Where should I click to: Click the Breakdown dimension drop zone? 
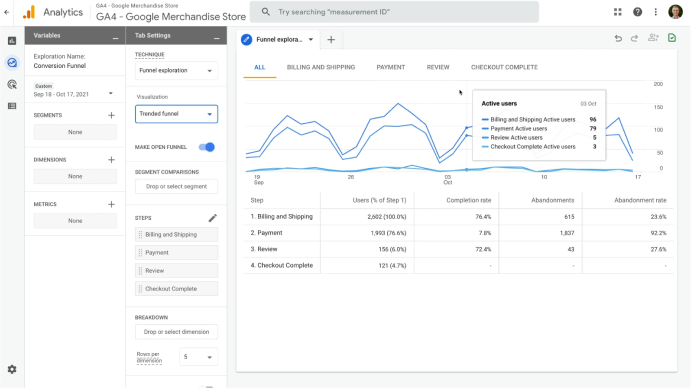[176, 332]
